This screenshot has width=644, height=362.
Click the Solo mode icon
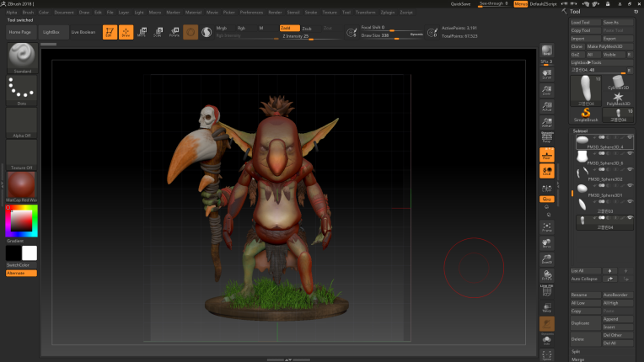tap(547, 340)
